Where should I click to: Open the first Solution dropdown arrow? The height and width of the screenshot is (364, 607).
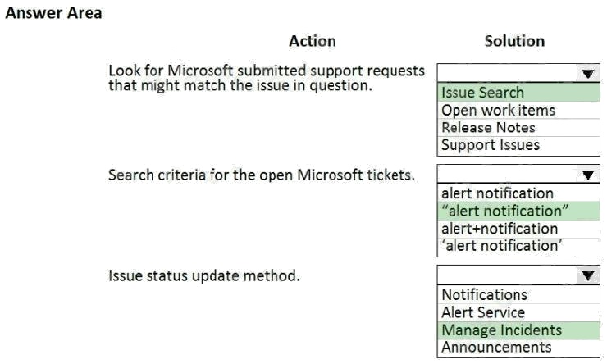click(587, 74)
